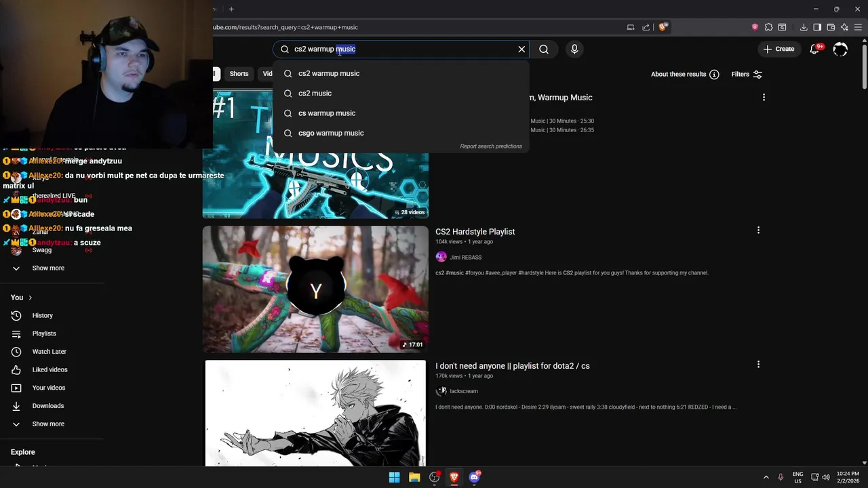Open History in sidebar
Screen dimensions: 868x488
tap(42, 315)
